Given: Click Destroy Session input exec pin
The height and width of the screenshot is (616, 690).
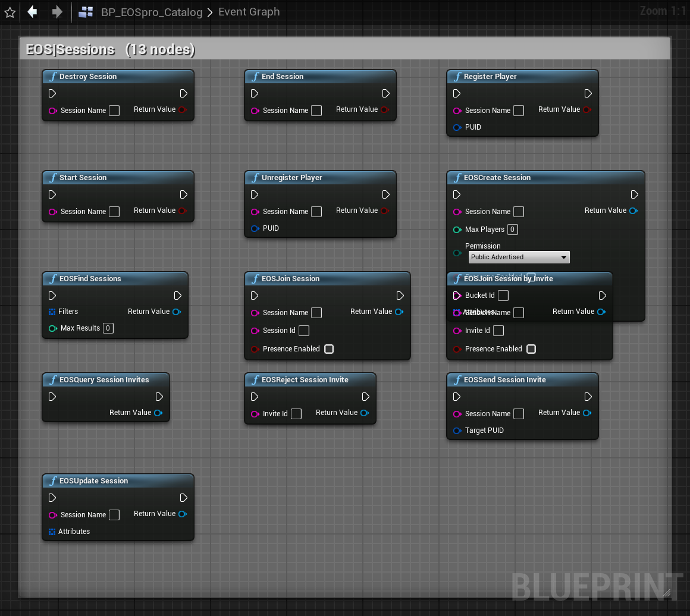Looking at the screenshot, I should point(52,93).
